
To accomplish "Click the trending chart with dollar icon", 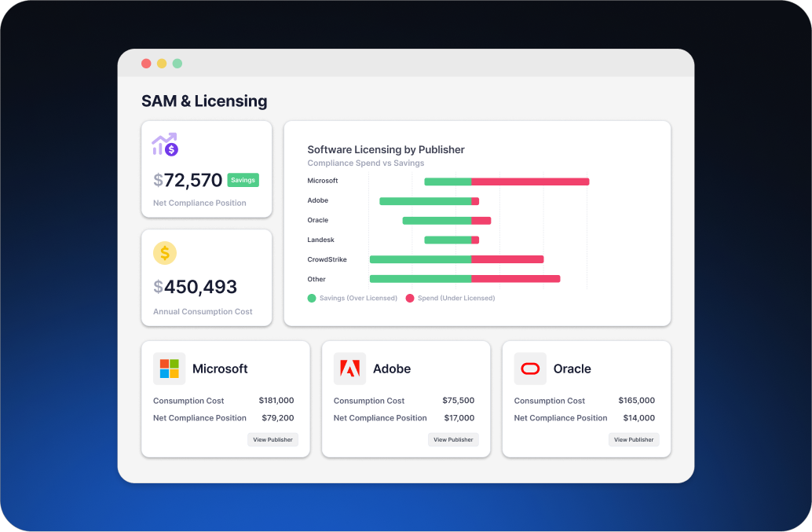I will (x=165, y=145).
